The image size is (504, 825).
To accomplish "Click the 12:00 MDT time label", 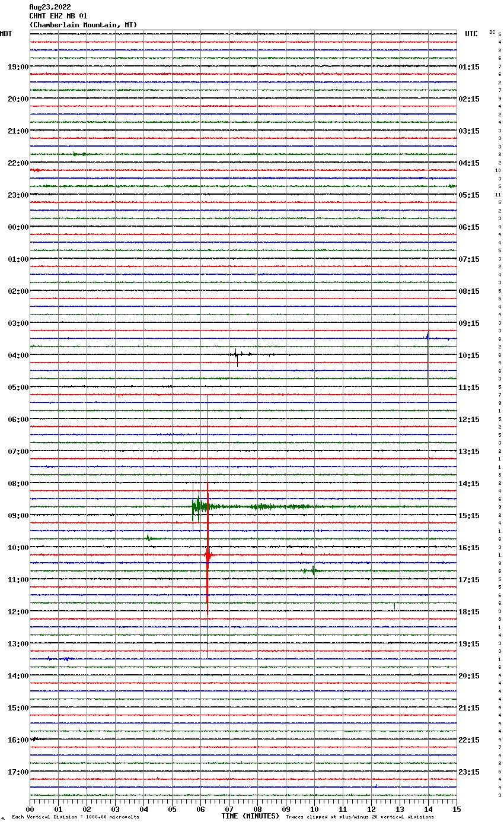I will pos(18,612).
